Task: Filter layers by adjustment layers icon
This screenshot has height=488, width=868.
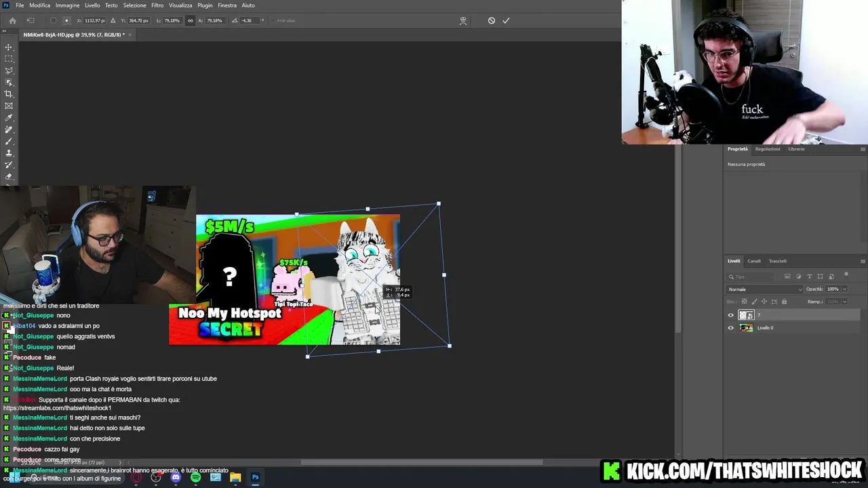Action: (798, 277)
